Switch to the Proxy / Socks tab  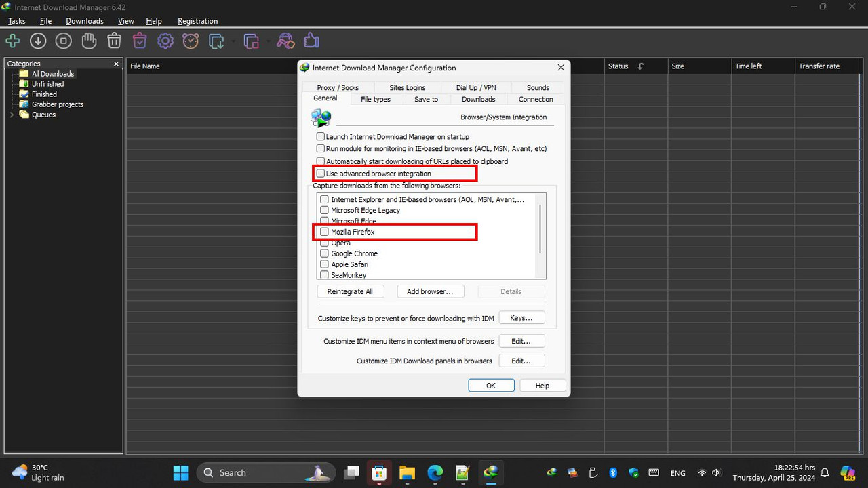tap(338, 87)
